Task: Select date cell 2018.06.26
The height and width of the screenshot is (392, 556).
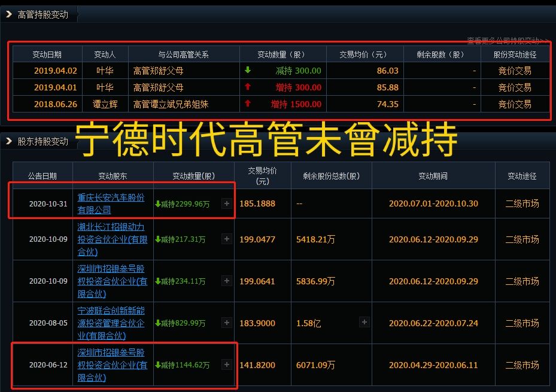Action: click(55, 104)
